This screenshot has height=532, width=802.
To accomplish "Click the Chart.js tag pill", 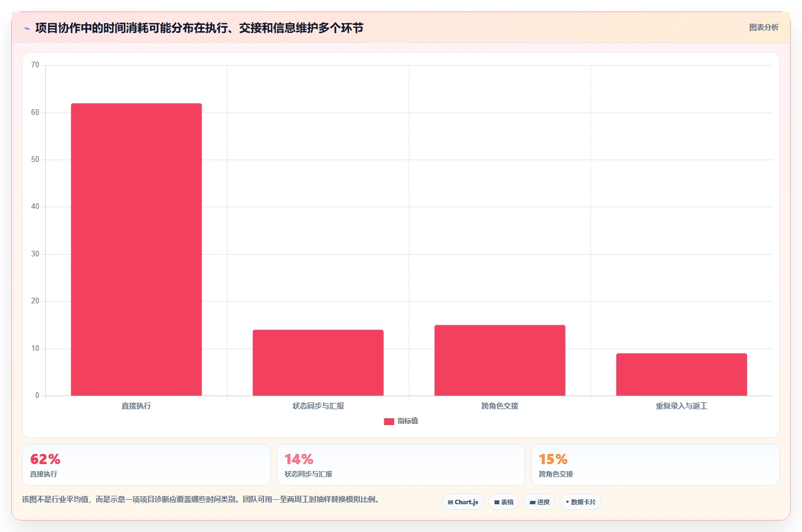I will [462, 502].
